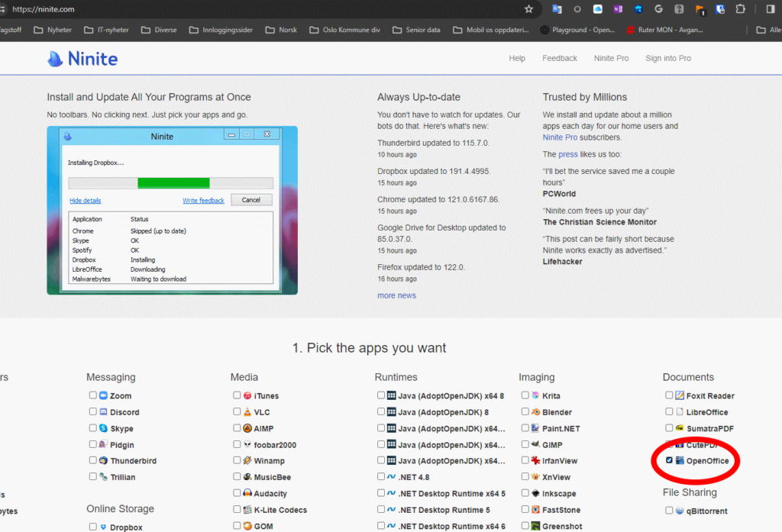Enable the Krita checkbox under Imaging
Image resolution: width=782 pixels, height=532 pixels.
coord(525,396)
